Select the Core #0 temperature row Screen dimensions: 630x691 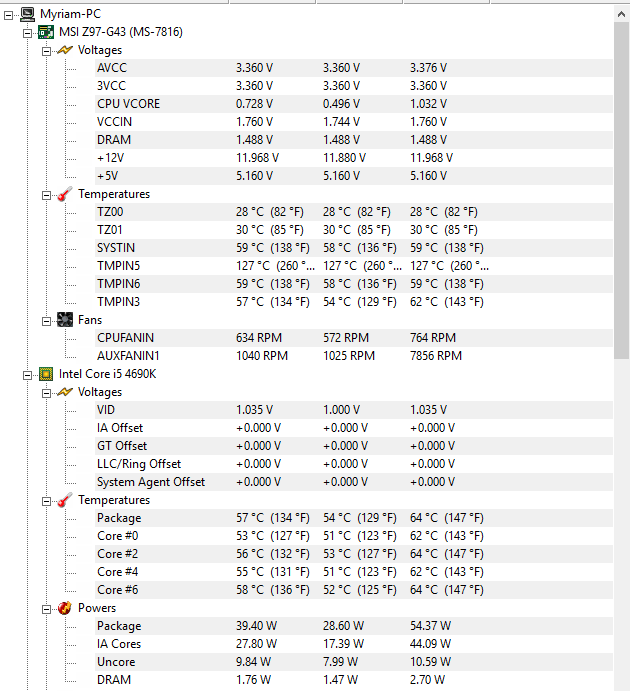[x=354, y=536]
